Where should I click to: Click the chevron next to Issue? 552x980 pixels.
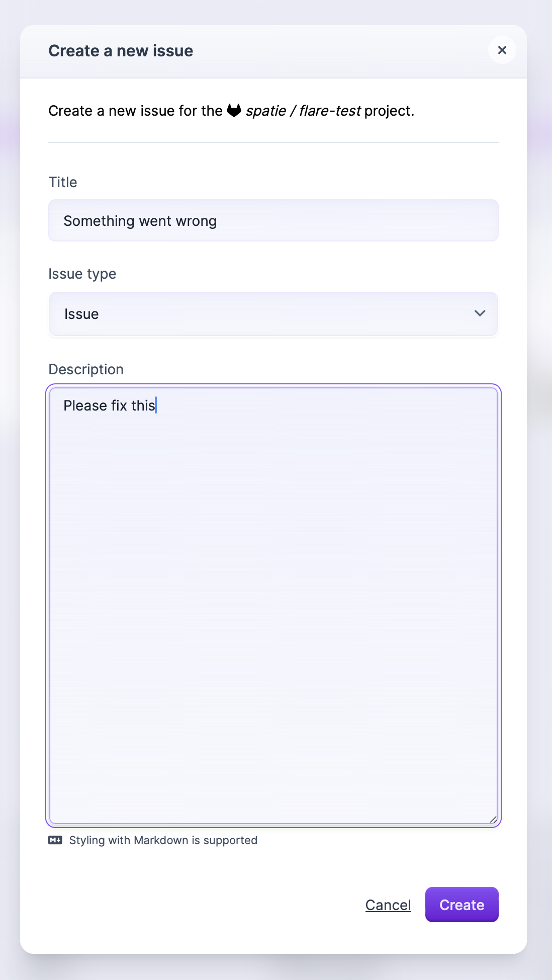pos(480,313)
